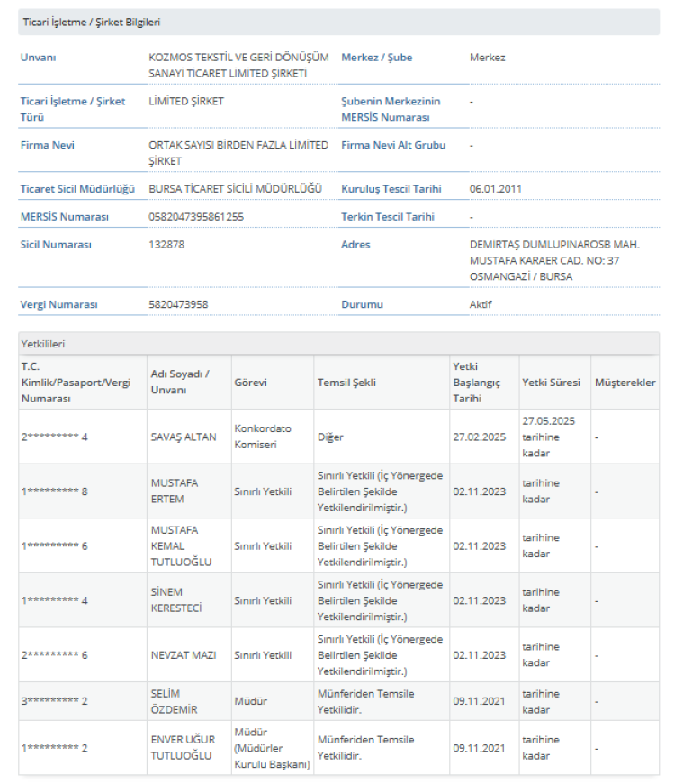Click the 'Müşterekler' column header
The width and height of the screenshot is (675, 784).
pos(625,383)
